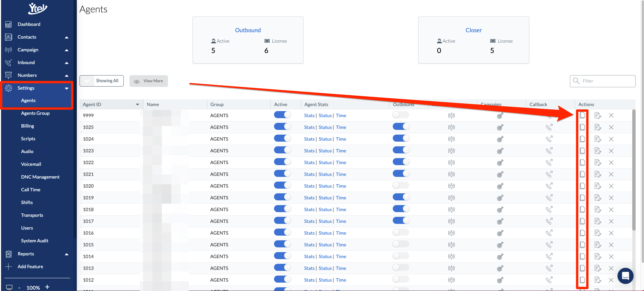This screenshot has height=291, width=644.
Task: Click the Outbound heading in the license card
Action: pos(248,30)
